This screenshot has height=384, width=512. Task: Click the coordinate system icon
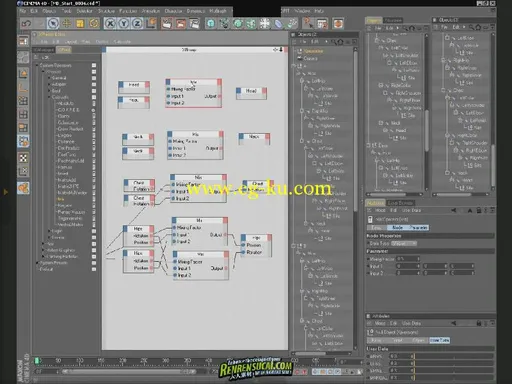151,23
